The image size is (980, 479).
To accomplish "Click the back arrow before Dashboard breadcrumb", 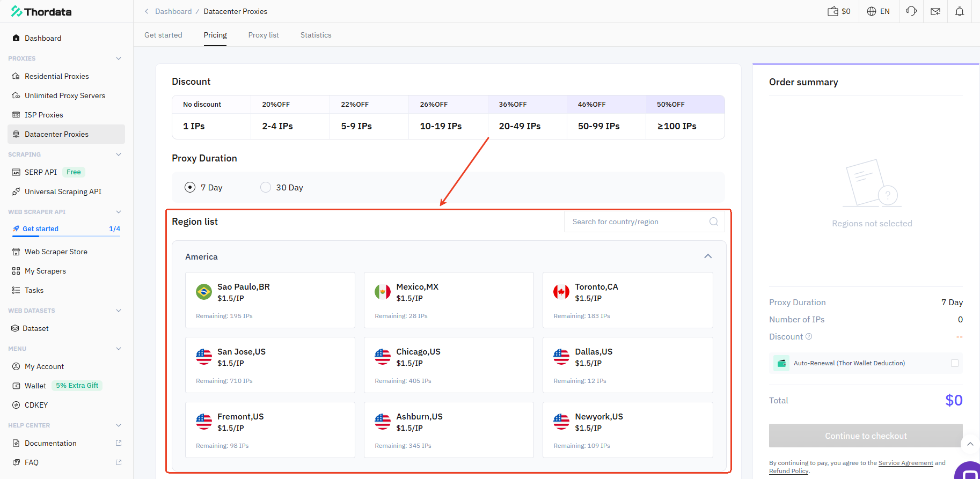I will [x=147, y=11].
